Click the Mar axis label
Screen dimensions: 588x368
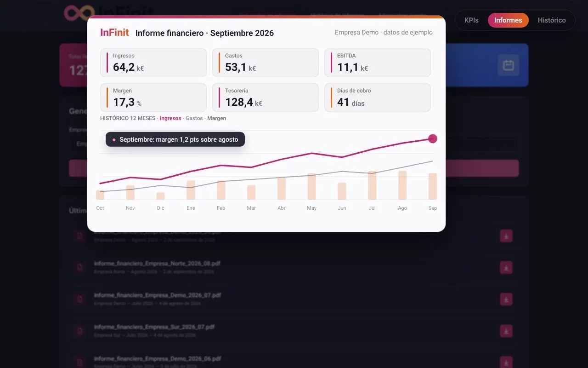pyautogui.click(x=251, y=208)
